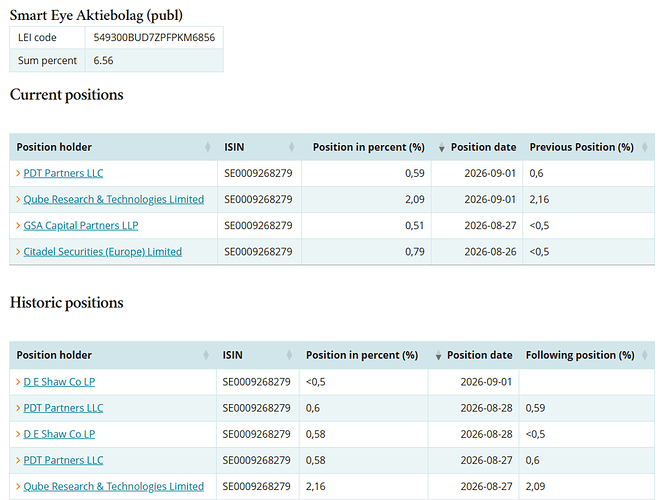Image resolution: width=664 pixels, height=500 pixels.
Task: Expand the historic PDT 2026-08-27 row chevron
Action: [18, 460]
